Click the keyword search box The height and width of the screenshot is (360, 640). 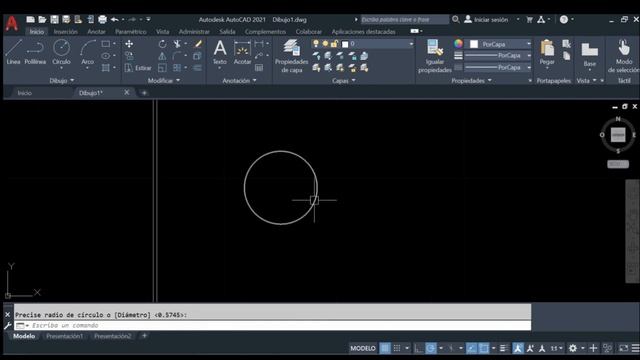[x=404, y=19]
